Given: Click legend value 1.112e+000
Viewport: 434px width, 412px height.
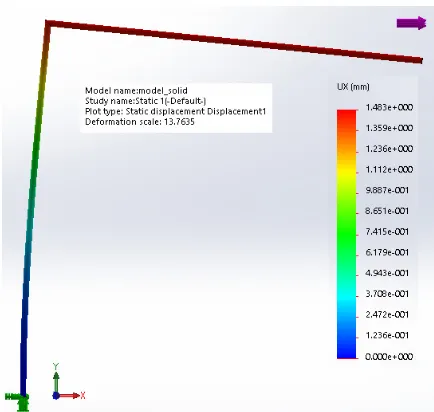Looking at the screenshot, I should [389, 169].
